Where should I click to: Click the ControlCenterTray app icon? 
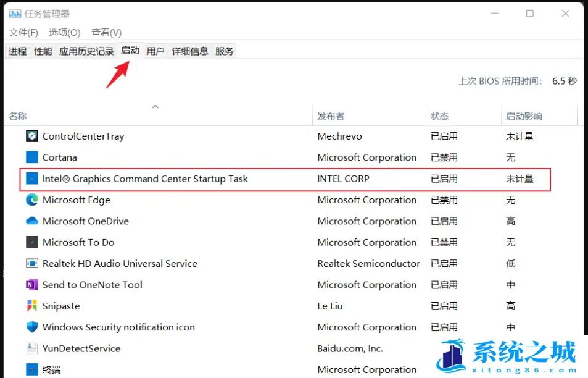[32, 136]
